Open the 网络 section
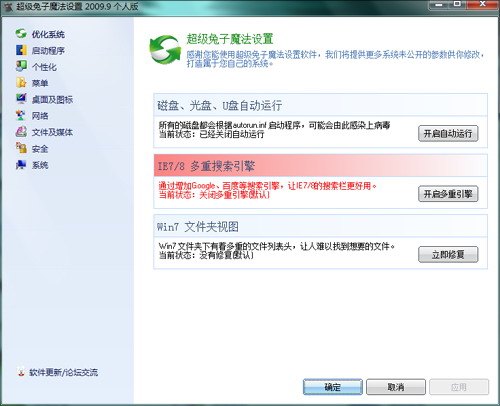Viewport: 500px width, 406px height. 40,116
